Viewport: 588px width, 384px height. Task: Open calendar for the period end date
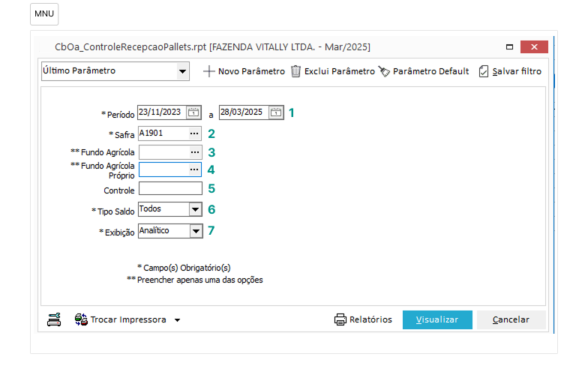[x=276, y=112]
